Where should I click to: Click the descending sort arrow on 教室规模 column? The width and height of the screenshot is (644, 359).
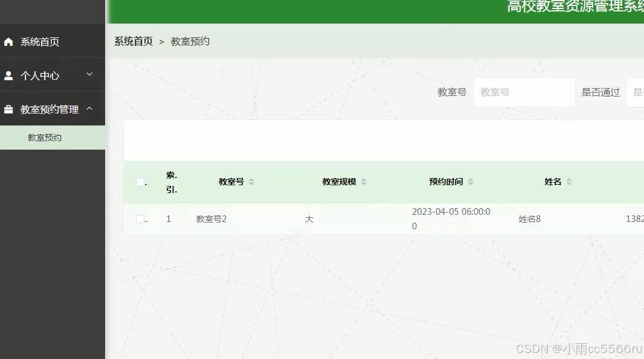pos(364,183)
